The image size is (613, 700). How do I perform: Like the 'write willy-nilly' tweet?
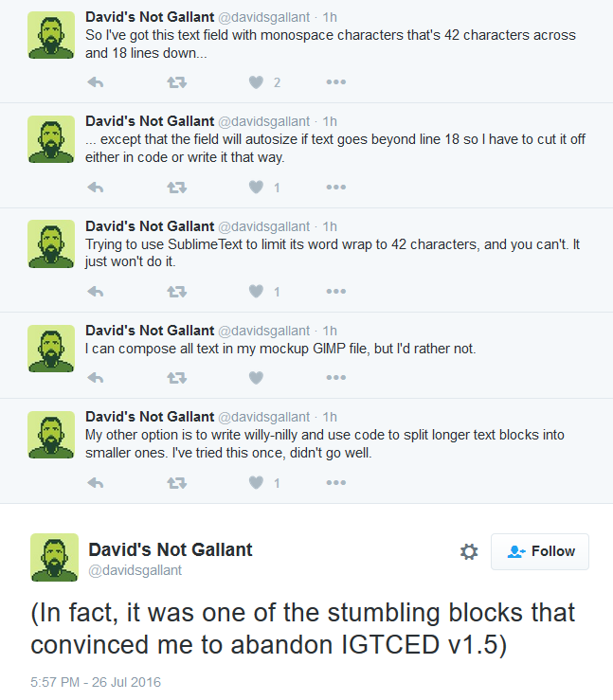point(256,482)
